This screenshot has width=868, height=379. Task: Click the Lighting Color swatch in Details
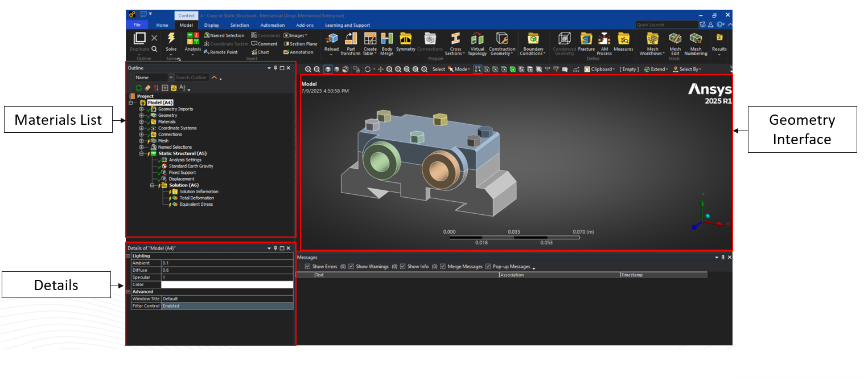(226, 284)
